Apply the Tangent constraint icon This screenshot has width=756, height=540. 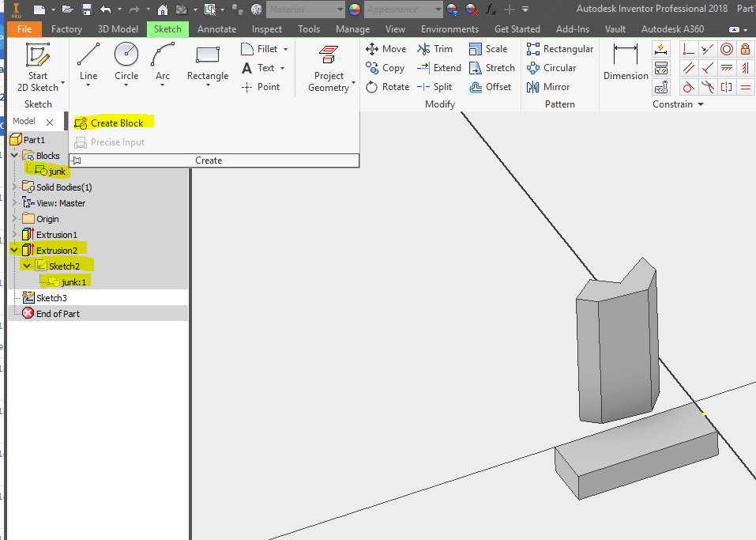click(x=689, y=87)
